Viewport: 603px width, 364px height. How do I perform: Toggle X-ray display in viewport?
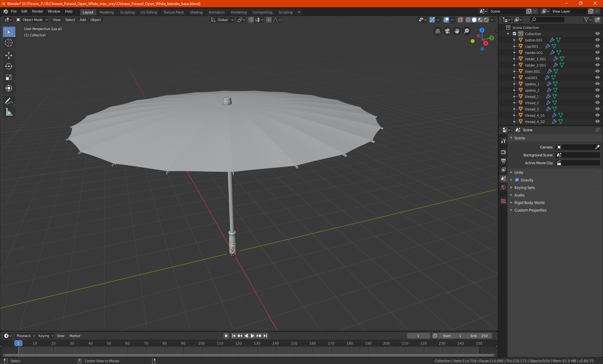point(460,20)
